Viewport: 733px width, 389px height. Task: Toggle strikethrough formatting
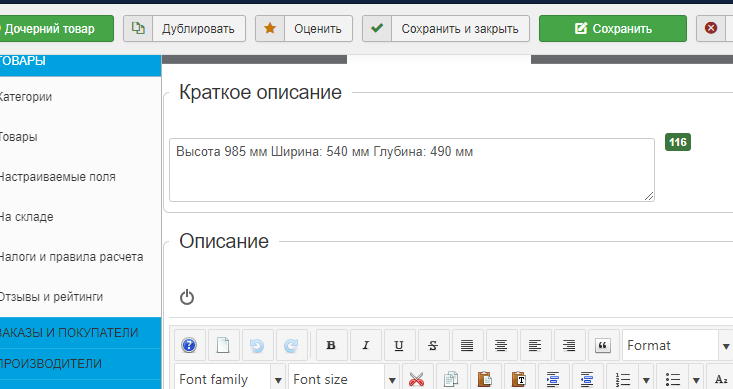click(x=433, y=346)
